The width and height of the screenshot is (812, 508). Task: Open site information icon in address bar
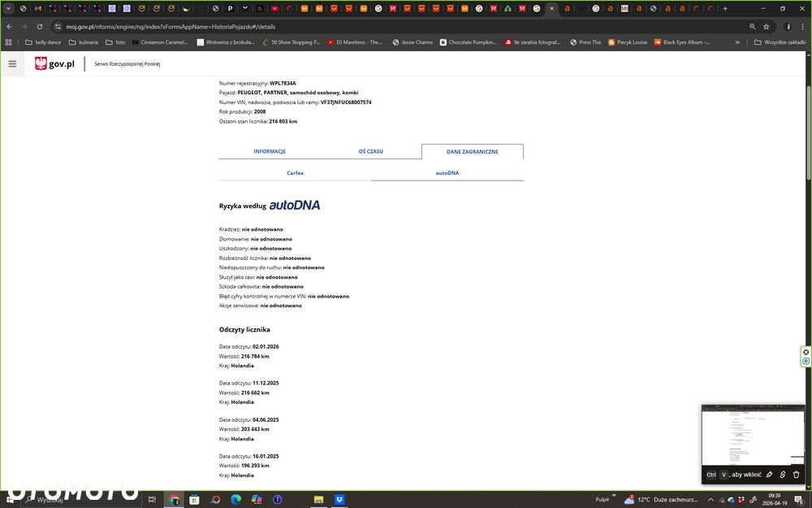[58, 27]
